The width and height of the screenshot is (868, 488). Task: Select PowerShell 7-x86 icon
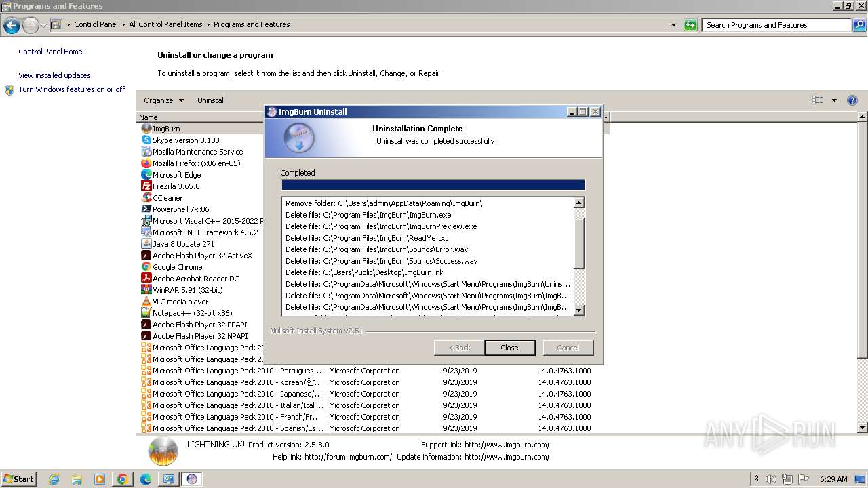click(146, 209)
